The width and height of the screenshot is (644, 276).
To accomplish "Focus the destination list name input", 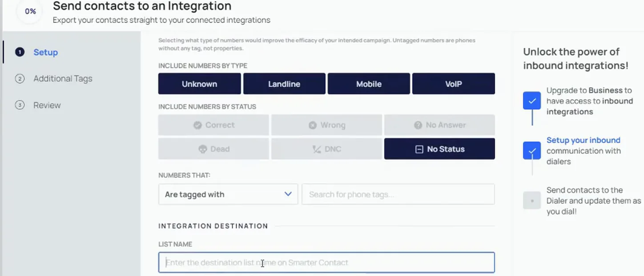I will pyautogui.click(x=326, y=263).
